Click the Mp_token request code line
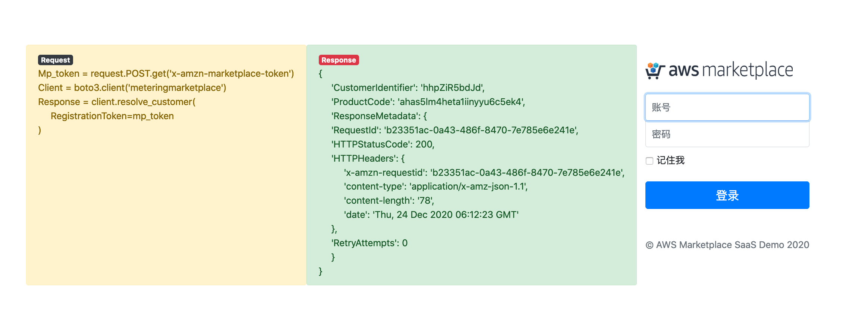 tap(166, 74)
